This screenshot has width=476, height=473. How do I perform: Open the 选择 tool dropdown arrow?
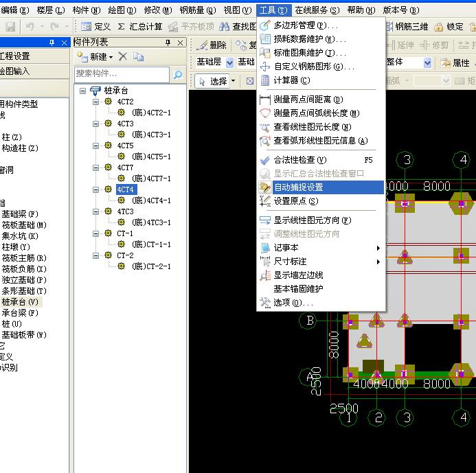click(x=233, y=81)
